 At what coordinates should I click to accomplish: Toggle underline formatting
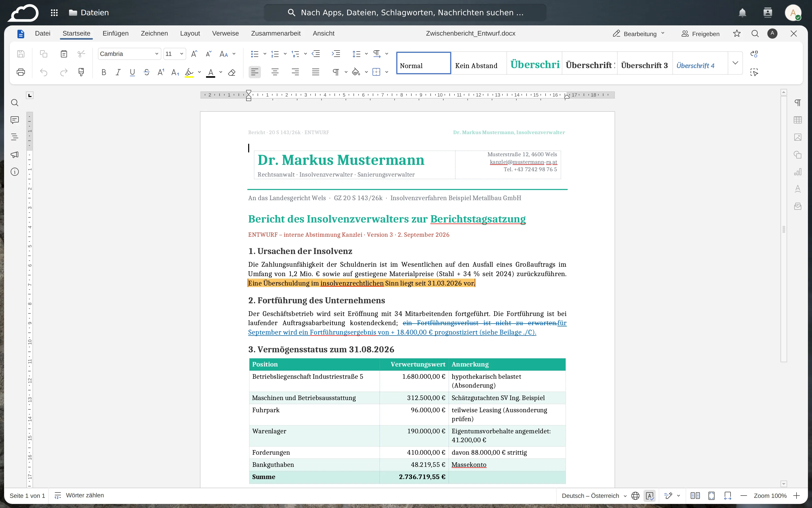click(x=132, y=72)
